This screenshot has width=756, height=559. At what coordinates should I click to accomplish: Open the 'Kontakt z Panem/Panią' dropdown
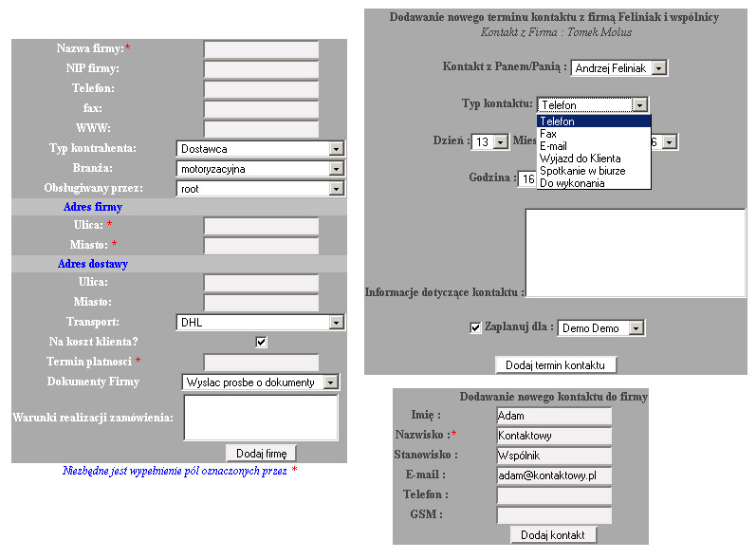(659, 68)
